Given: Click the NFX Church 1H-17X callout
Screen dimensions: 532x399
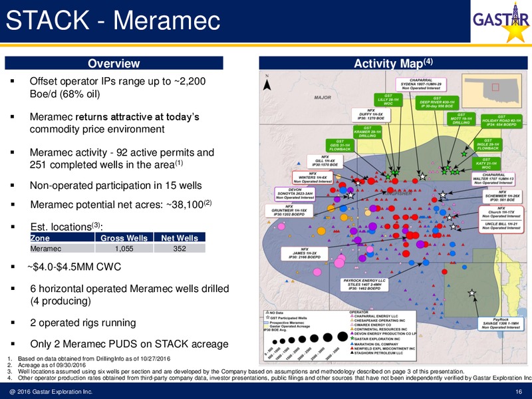Looking at the screenshot, I should tap(501, 212).
